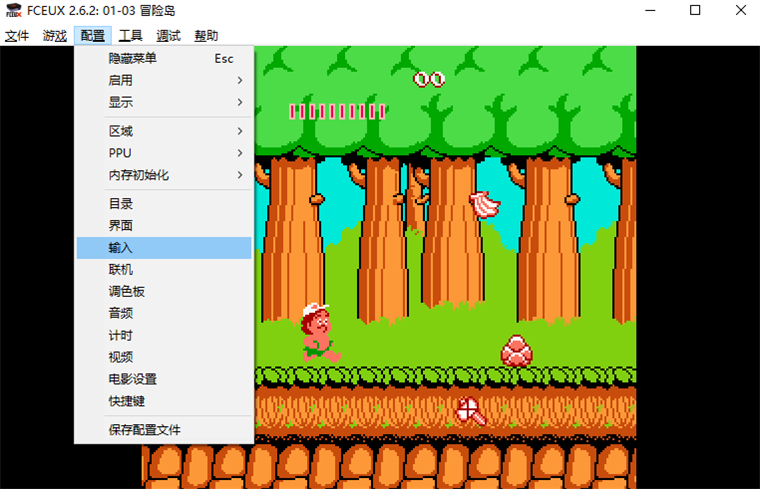
Task: Open the 界面 settings
Action: [164, 226]
